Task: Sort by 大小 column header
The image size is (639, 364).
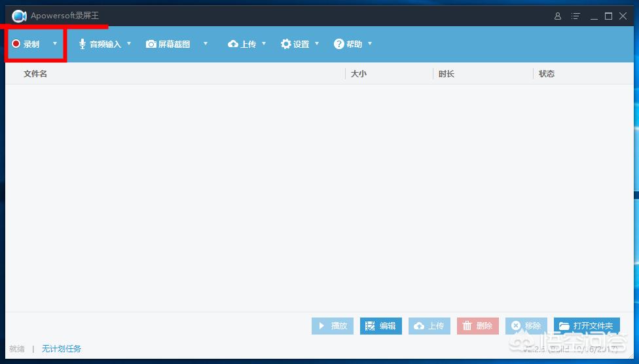Action: [359, 74]
